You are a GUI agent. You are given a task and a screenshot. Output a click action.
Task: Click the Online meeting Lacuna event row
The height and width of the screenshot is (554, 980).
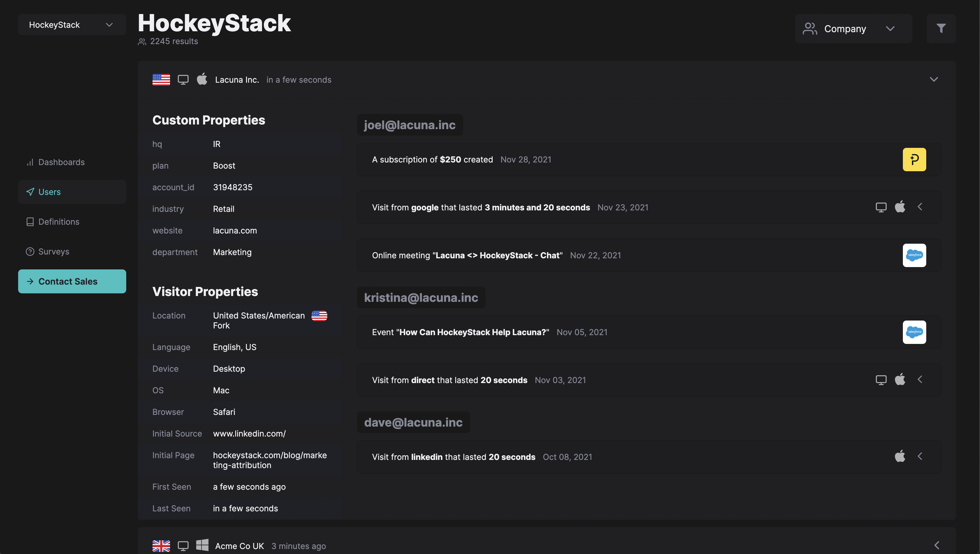click(649, 255)
